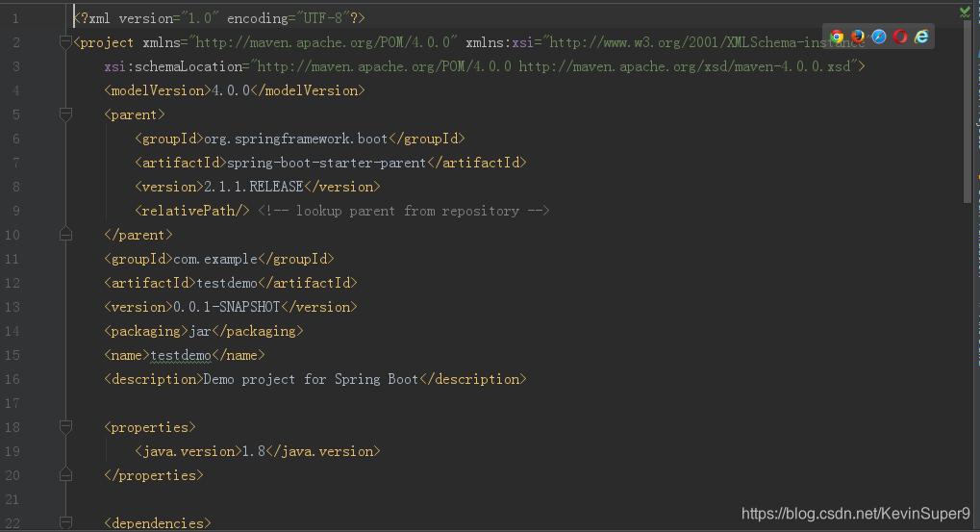Click 'xmlns:xsi' attribute on line 2
The height and width of the screenshot is (532, 980).
(x=499, y=42)
